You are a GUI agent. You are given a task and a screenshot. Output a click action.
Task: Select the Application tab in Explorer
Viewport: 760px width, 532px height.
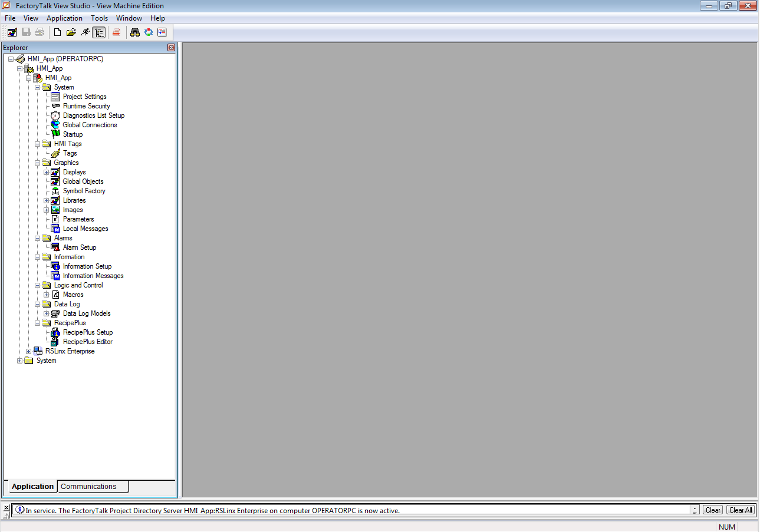pyautogui.click(x=32, y=487)
